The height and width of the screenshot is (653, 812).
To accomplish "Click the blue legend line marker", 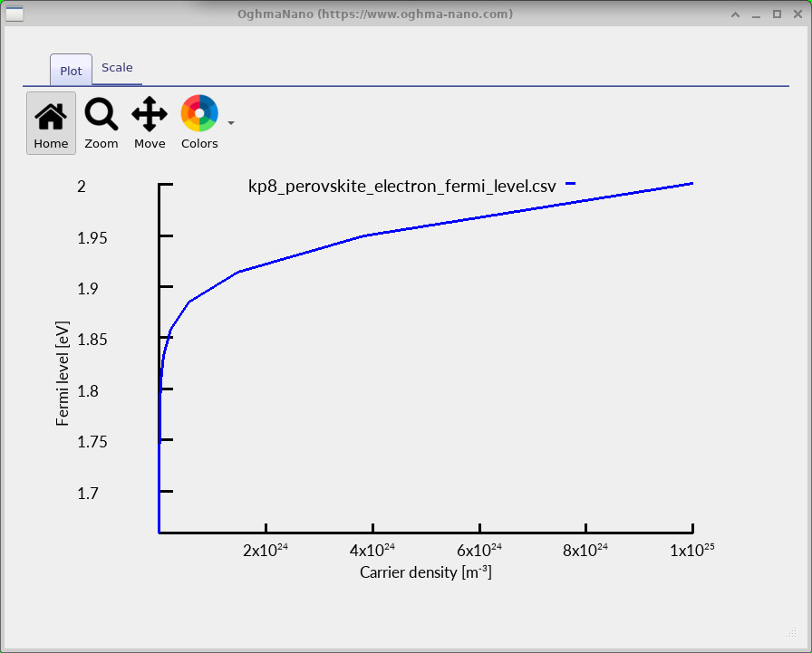I will pos(571,183).
